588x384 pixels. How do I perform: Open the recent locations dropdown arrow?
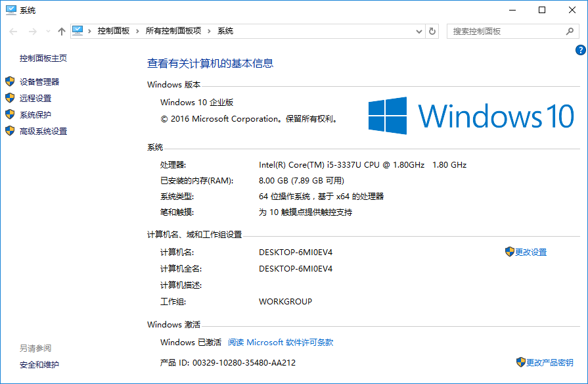tap(48, 32)
